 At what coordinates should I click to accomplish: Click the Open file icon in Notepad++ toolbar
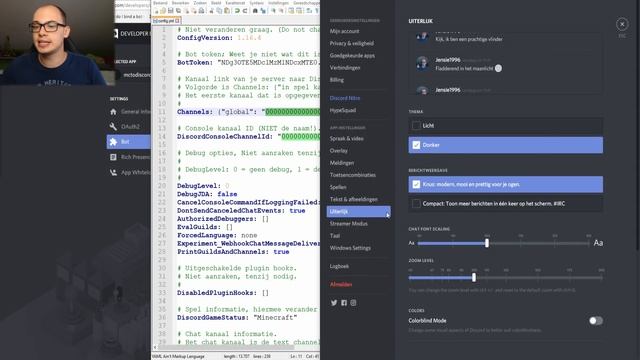point(163,11)
